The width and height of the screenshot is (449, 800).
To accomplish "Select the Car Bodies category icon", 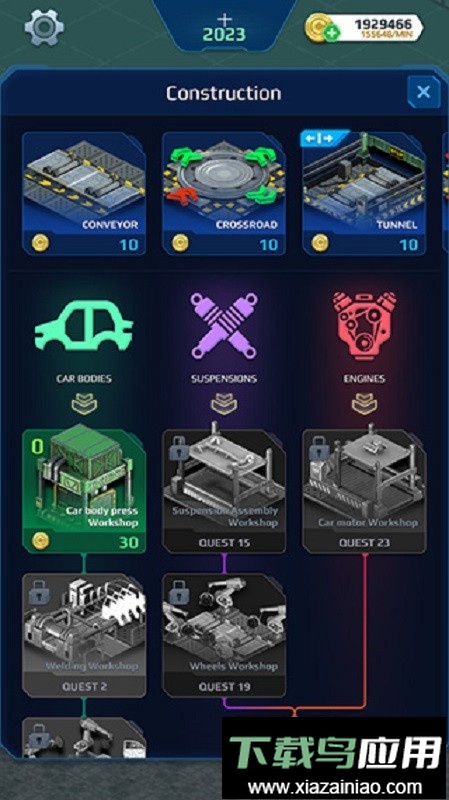I will pos(84,327).
